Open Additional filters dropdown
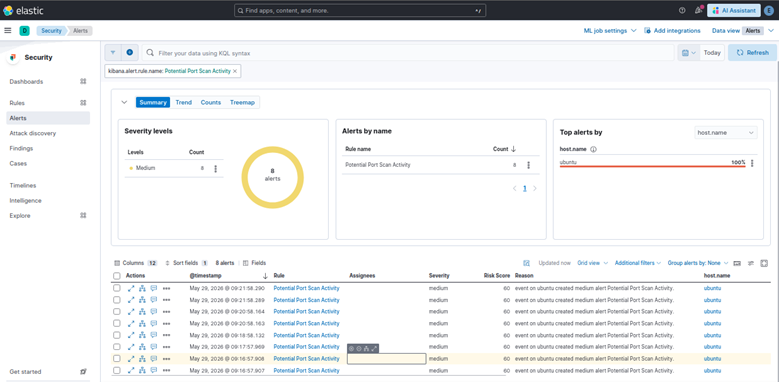This screenshot has width=779, height=382. click(x=638, y=263)
